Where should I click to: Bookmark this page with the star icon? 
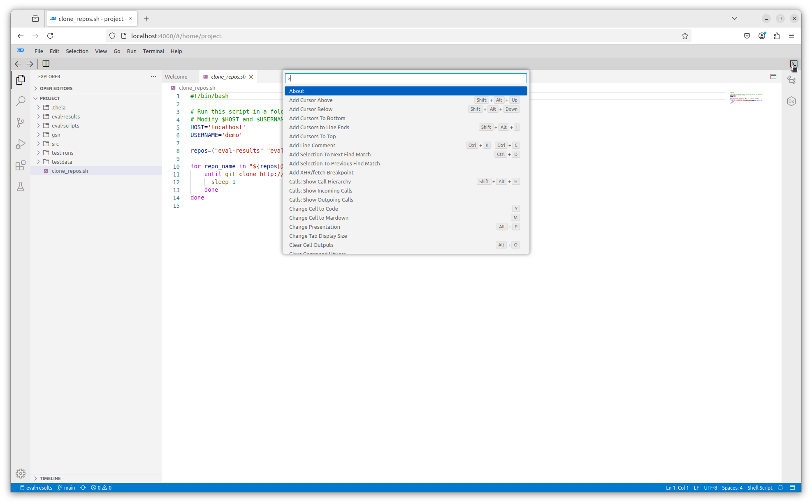point(685,36)
